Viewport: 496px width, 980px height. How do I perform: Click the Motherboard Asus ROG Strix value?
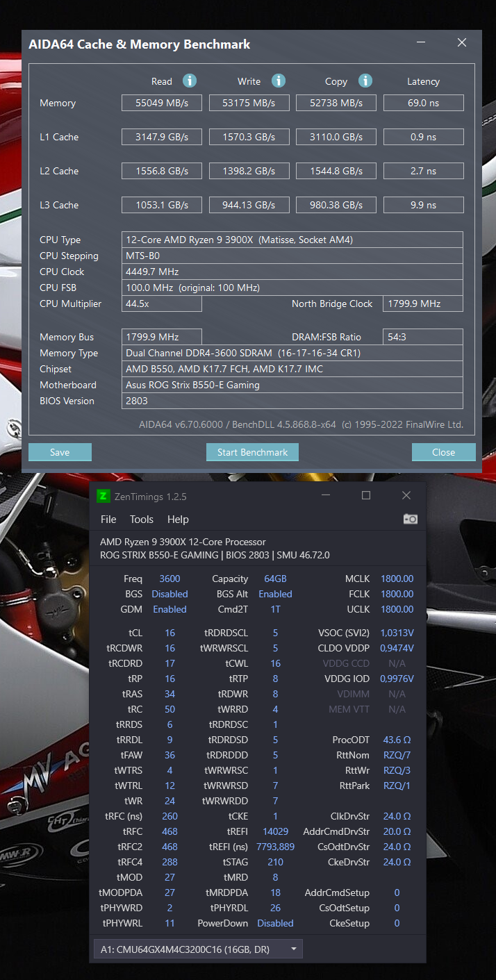pos(292,385)
